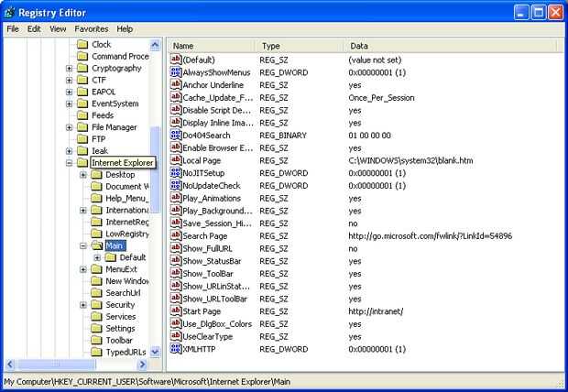Collapse the Internet Explorer key

point(70,163)
